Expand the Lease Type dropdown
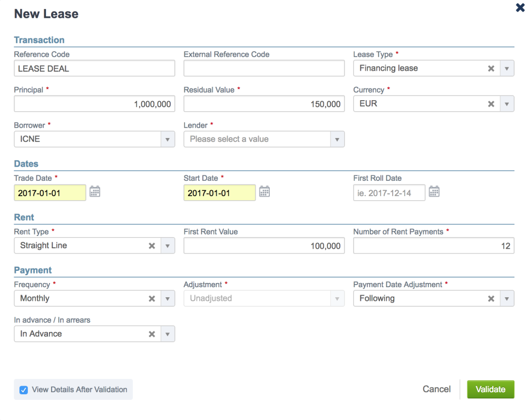527x420 pixels. 507,69
